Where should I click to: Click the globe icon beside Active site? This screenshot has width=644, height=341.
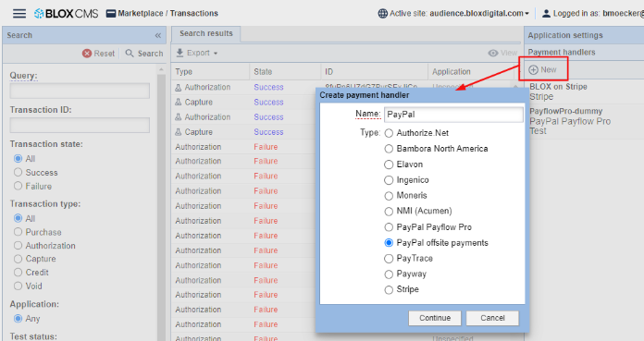382,14
